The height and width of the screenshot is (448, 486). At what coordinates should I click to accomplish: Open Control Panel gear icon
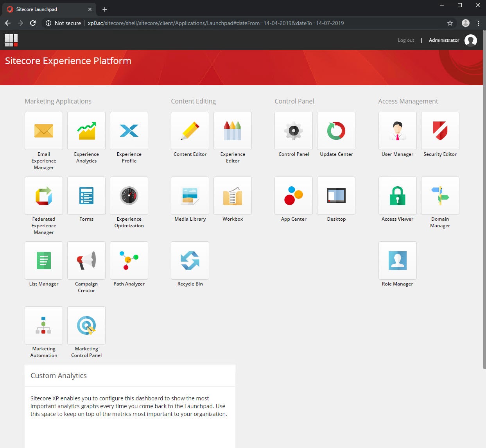[x=294, y=131]
